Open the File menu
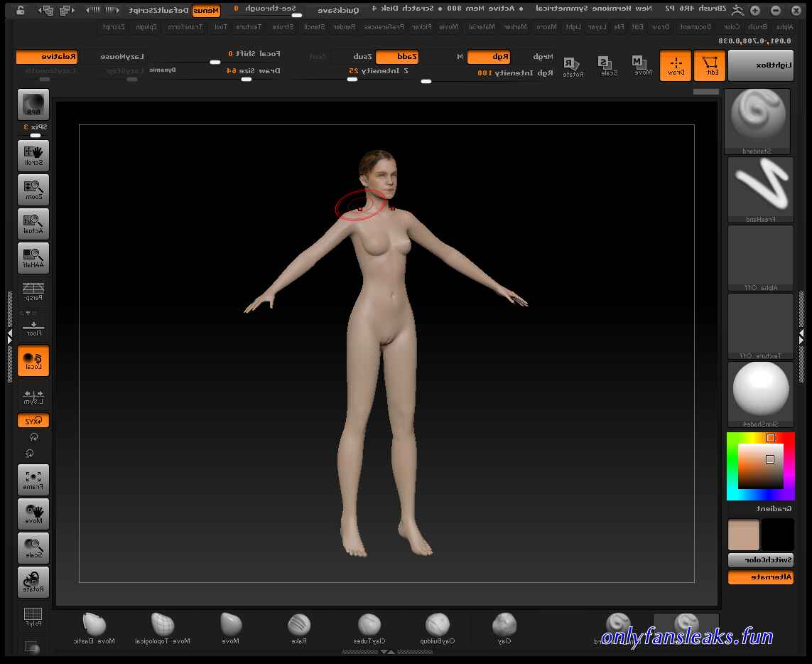812x664 pixels. tap(619, 26)
